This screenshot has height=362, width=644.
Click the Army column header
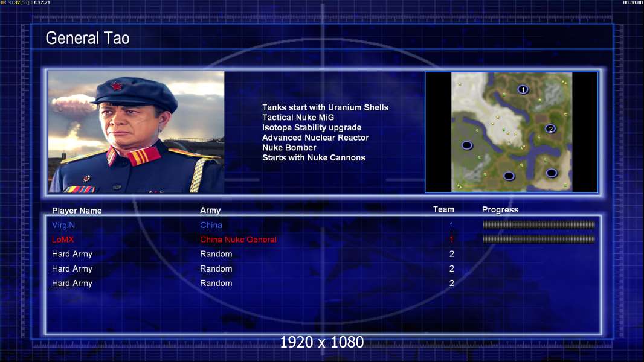pos(210,211)
